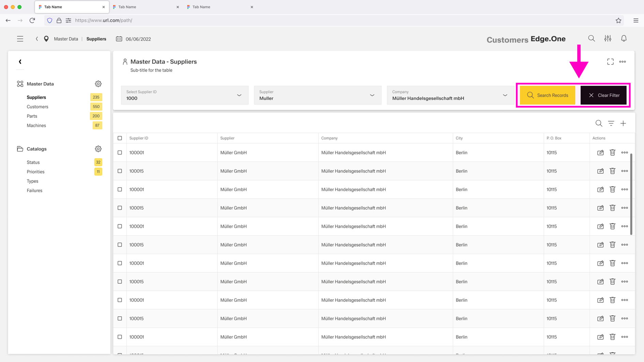This screenshot has height=362, width=644.
Task: Open the Catalogs settings gear
Action: (98, 149)
